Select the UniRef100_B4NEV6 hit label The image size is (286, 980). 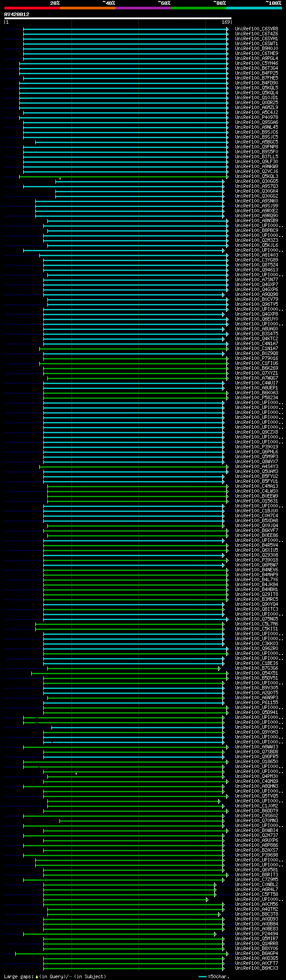[x=257, y=570]
